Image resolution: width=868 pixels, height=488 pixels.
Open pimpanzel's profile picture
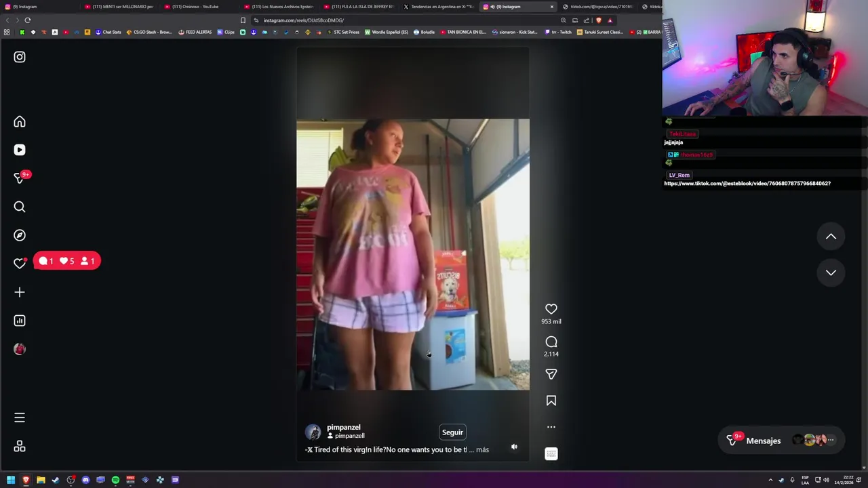coord(313,432)
